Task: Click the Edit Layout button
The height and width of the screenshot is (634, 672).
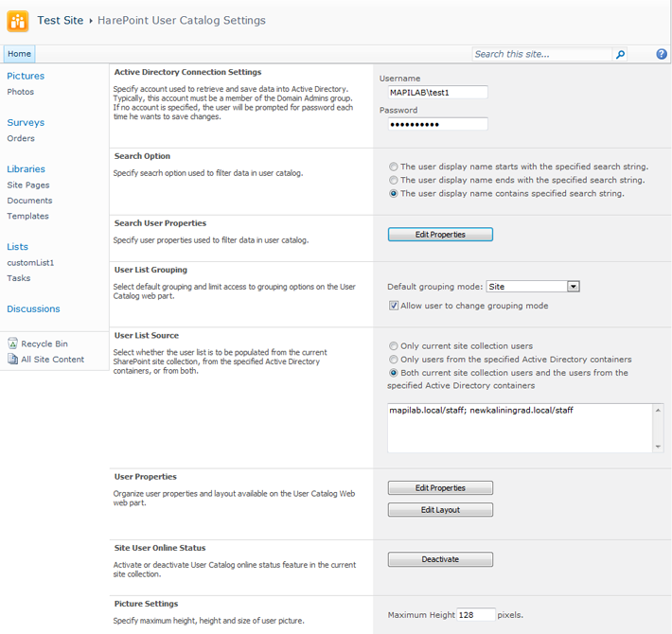Action: pos(440,510)
